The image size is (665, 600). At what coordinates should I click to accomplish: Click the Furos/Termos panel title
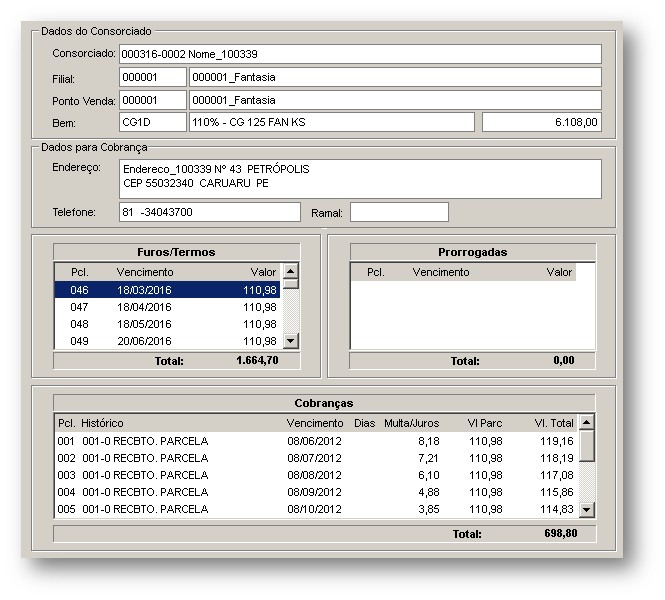pos(176,252)
